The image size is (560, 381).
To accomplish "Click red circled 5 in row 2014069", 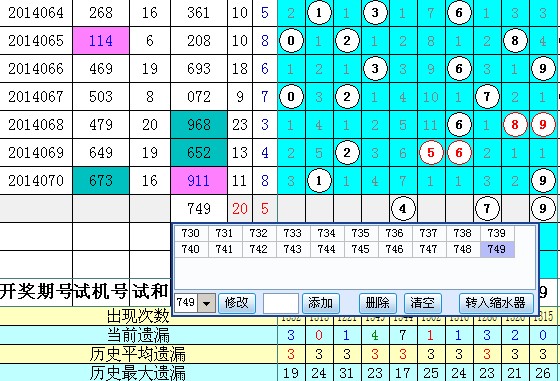I will click(x=431, y=152).
